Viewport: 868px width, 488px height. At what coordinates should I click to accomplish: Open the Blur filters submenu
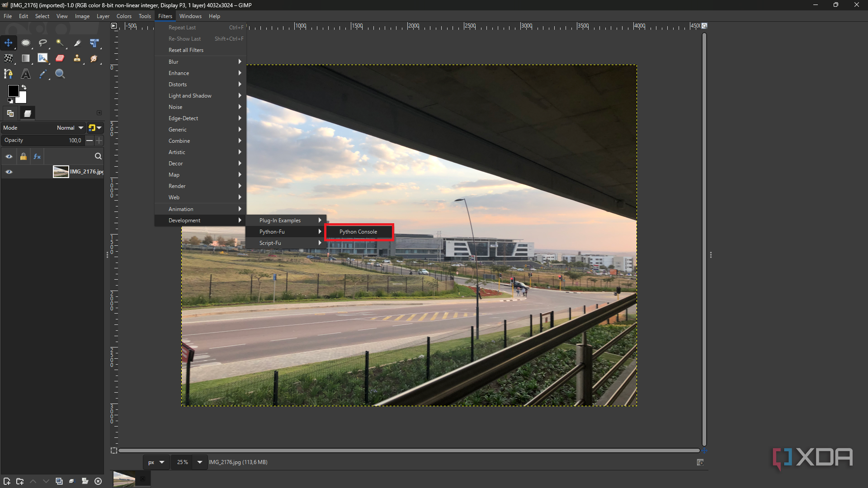tap(200, 62)
